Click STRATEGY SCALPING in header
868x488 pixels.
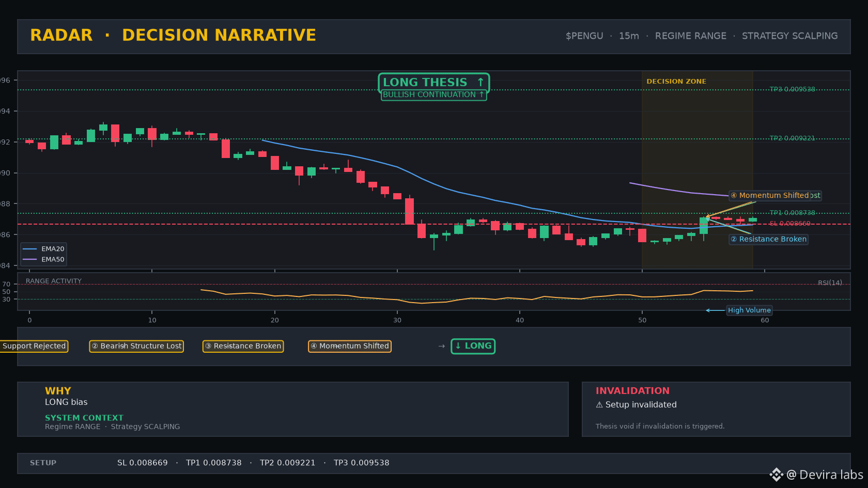point(789,36)
